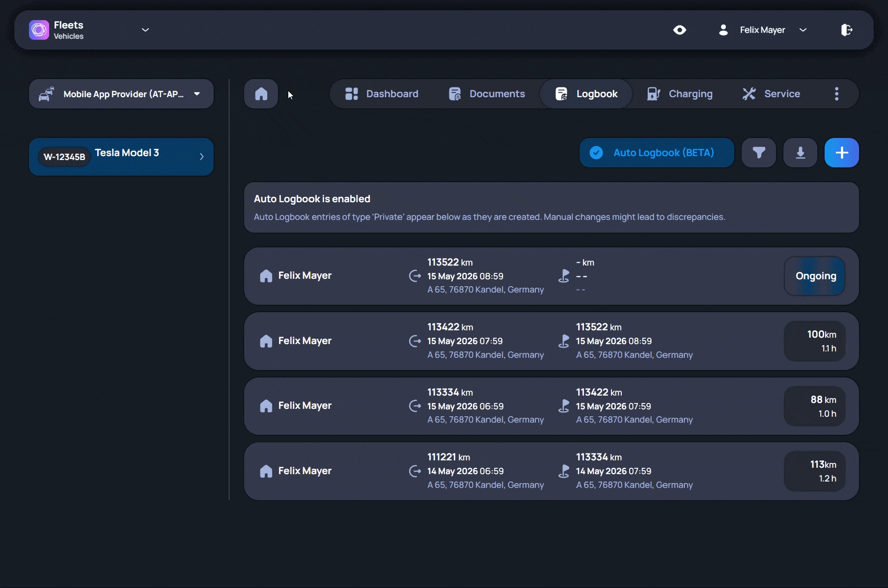Click 'Felix Mayer' username in header
The width and height of the screenshot is (888, 588).
[762, 30]
